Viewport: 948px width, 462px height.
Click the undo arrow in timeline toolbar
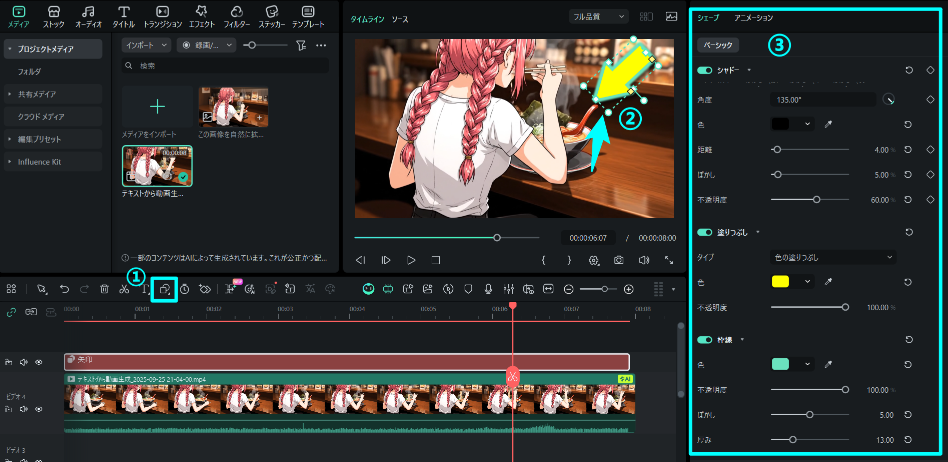click(x=65, y=288)
